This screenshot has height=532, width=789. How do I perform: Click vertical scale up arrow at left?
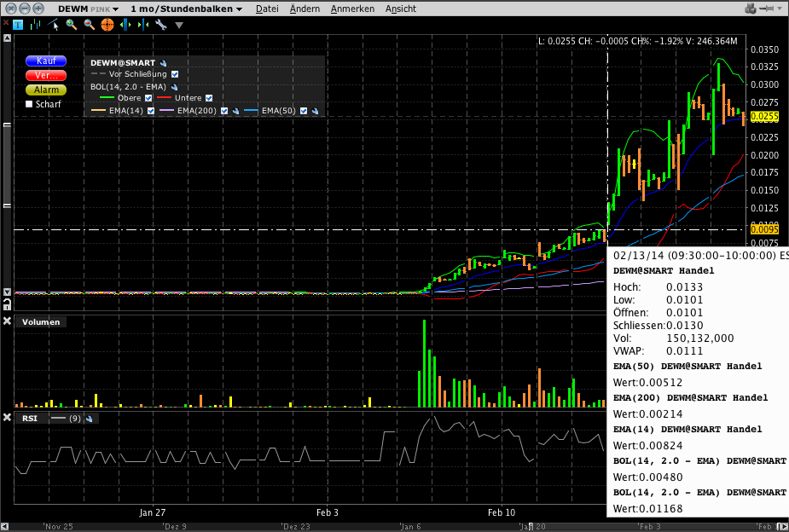click(x=7, y=38)
